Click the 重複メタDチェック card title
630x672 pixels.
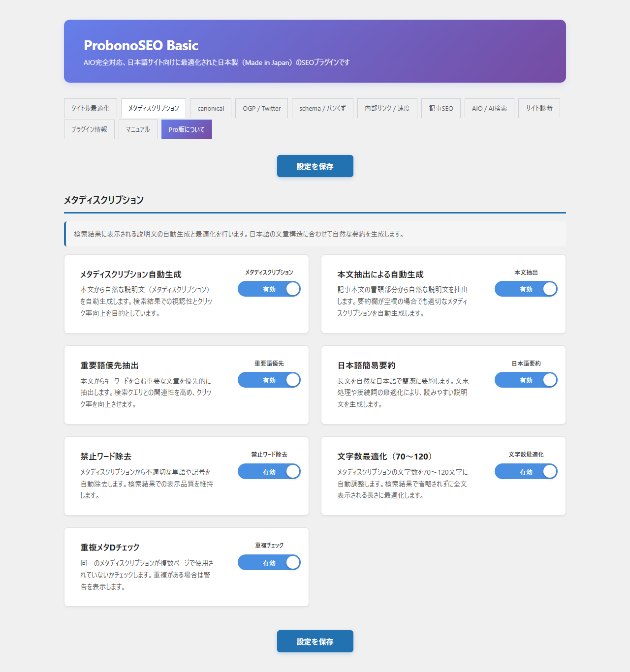point(110,548)
